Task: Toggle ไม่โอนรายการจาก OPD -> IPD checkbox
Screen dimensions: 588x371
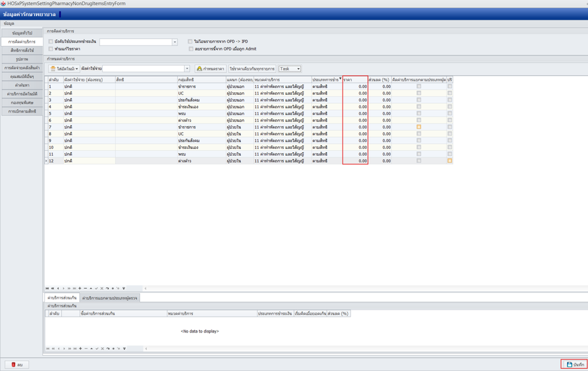Action: 190,42
